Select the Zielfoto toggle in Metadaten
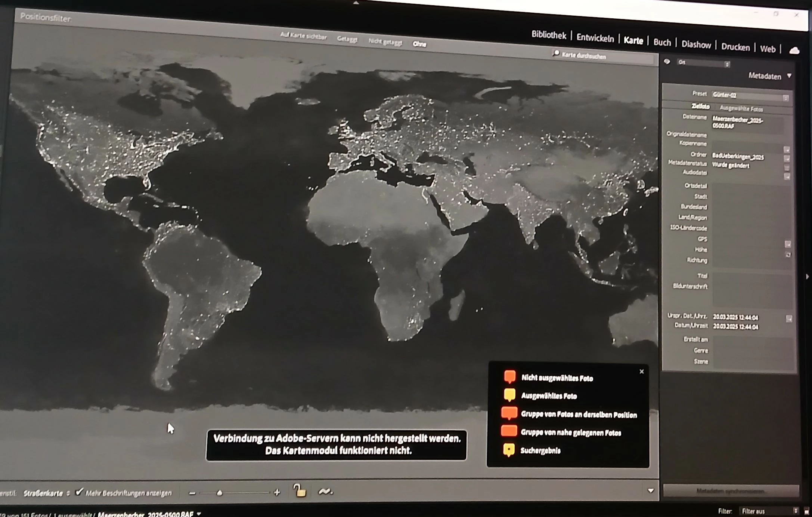The width and height of the screenshot is (812, 517). (x=700, y=107)
